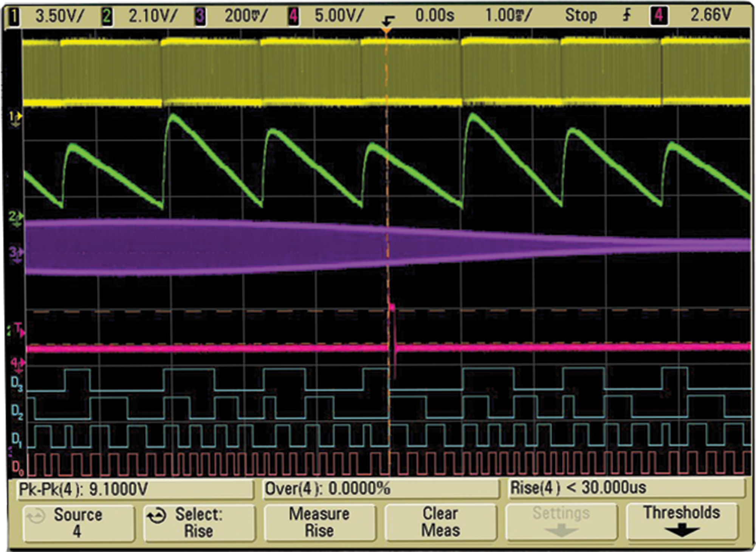Open the Select: Rise measurement softkey
Image resolution: width=756 pixels, height=552 pixels.
tap(199, 523)
